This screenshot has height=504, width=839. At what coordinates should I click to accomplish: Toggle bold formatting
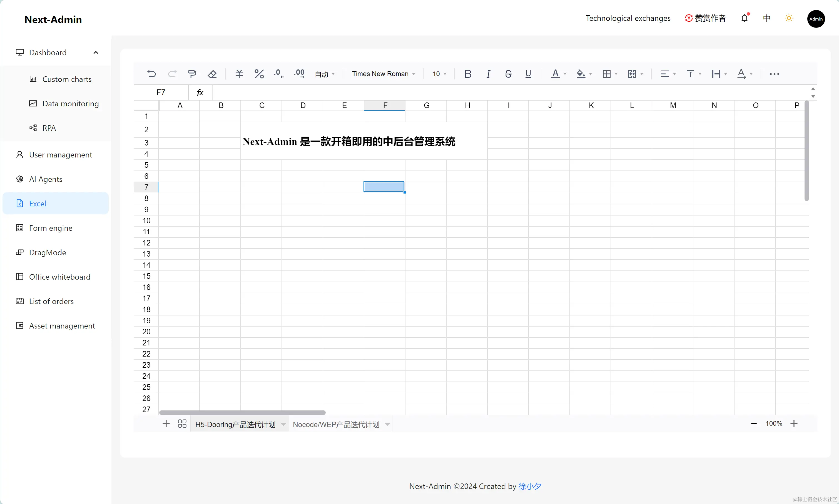pos(468,74)
